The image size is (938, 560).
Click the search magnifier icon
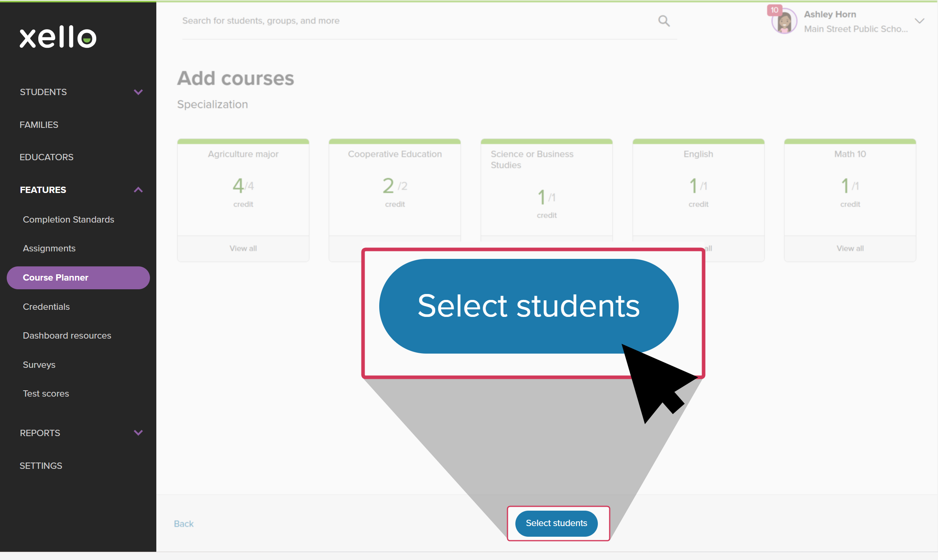664,21
